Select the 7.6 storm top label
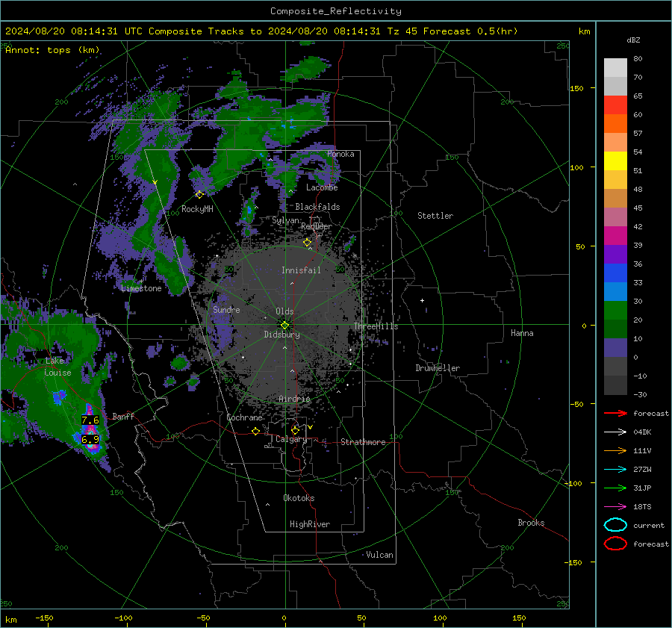The width and height of the screenshot is (672, 628). 90,420
